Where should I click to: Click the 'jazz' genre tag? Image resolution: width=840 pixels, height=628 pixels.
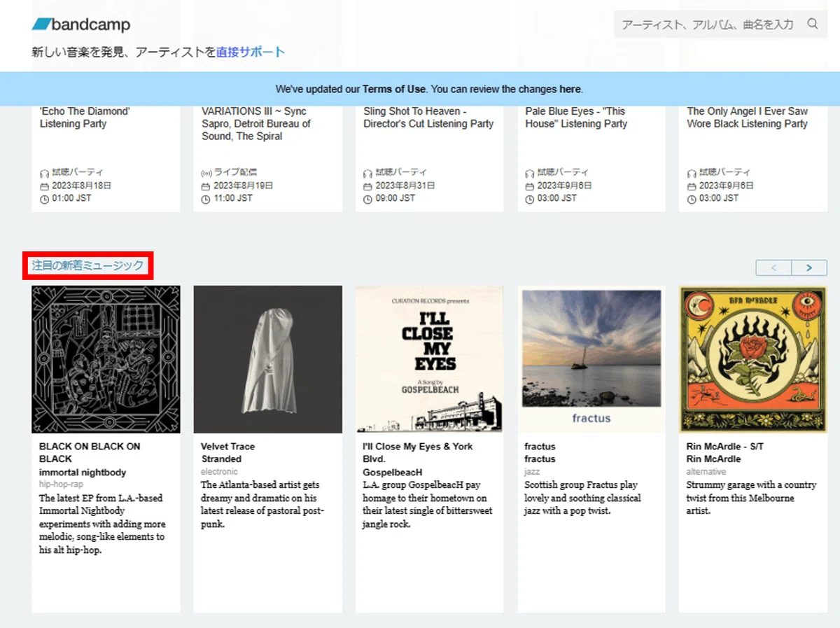click(x=532, y=472)
